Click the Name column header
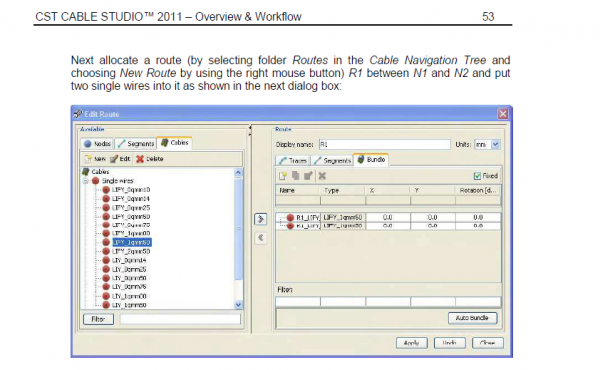This screenshot has width=600, height=370. (x=298, y=190)
